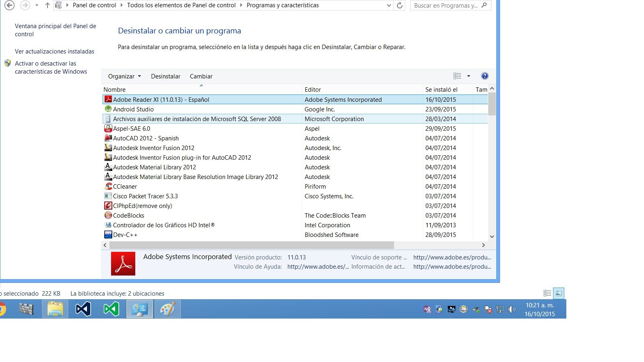Select the Android Studio icon in list
644x362 pixels.
(x=108, y=109)
